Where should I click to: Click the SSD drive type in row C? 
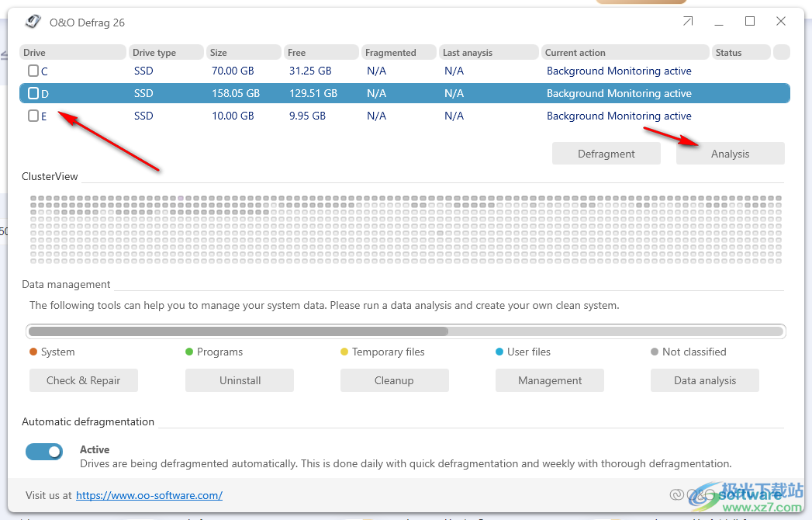pyautogui.click(x=143, y=71)
